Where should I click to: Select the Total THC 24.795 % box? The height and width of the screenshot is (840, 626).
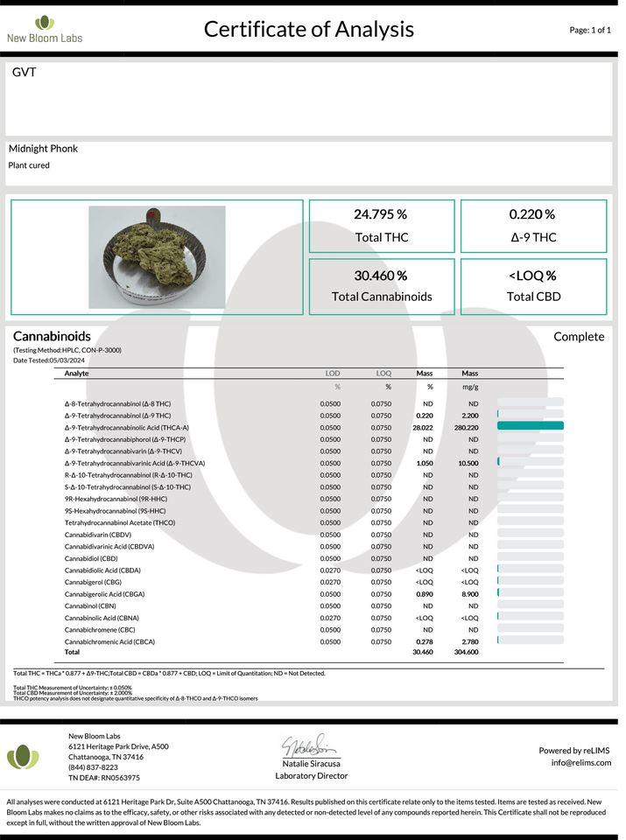381,227
